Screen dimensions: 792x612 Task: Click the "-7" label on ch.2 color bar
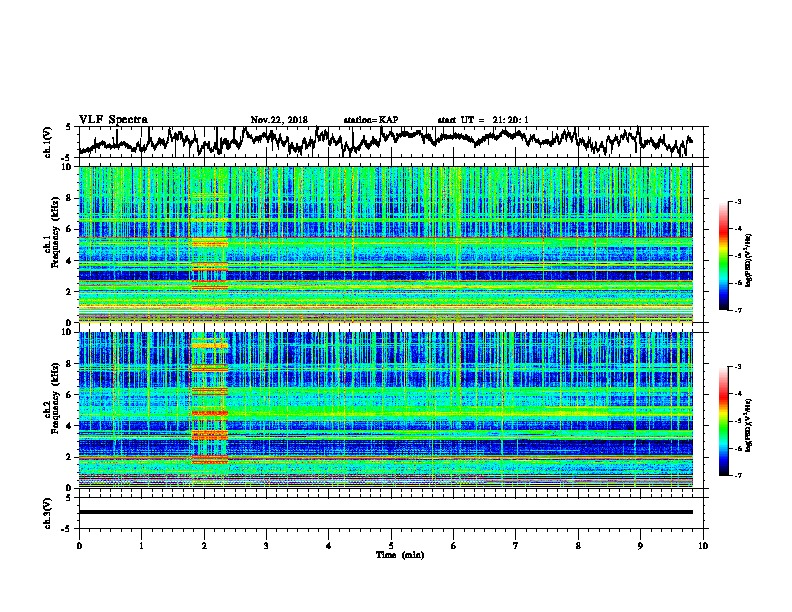[x=737, y=475]
